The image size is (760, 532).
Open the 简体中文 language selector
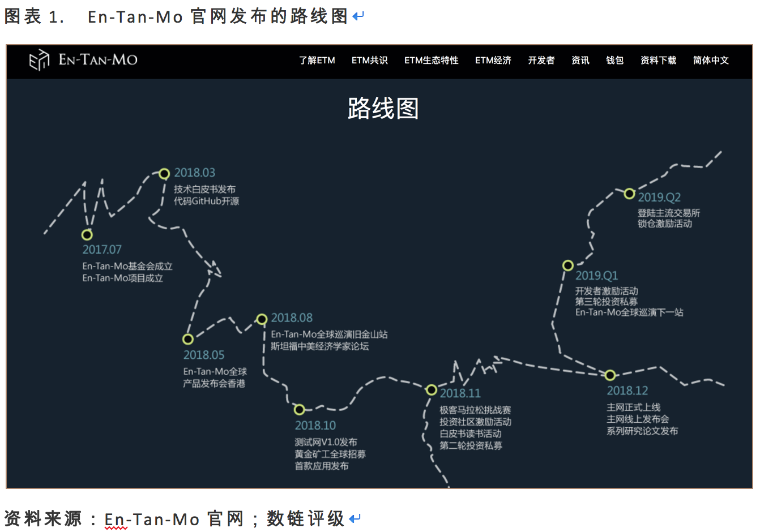tap(711, 61)
